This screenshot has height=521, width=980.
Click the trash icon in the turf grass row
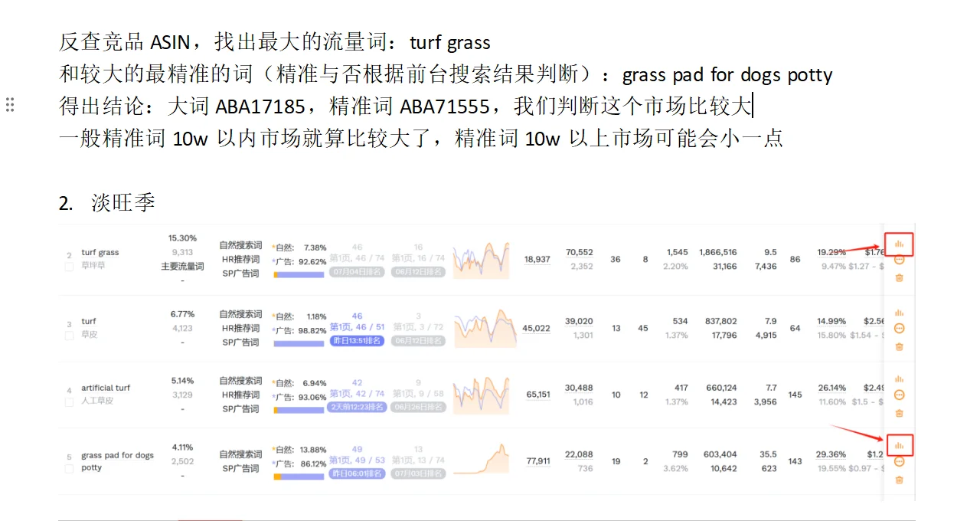coord(900,277)
